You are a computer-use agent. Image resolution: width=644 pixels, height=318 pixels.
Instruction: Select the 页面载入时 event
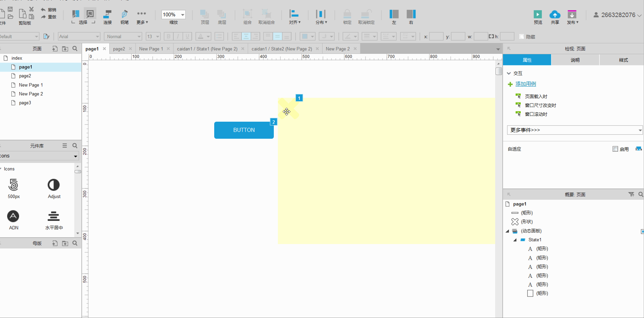point(536,96)
